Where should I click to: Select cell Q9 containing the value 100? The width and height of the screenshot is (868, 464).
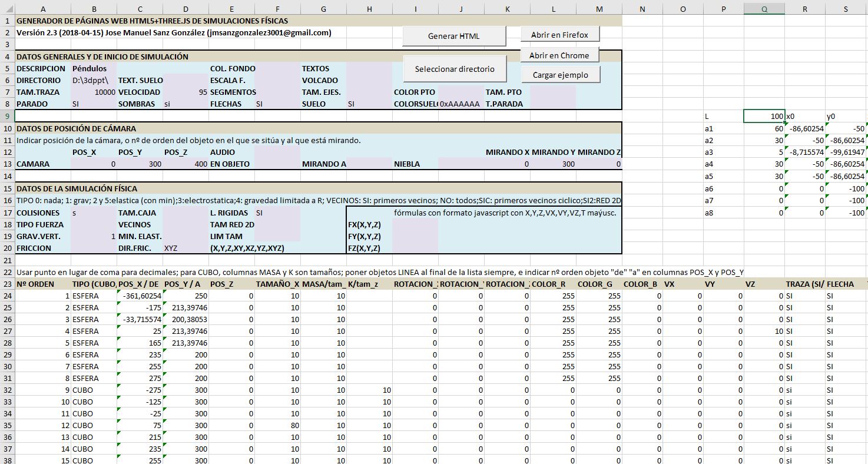[x=764, y=117]
